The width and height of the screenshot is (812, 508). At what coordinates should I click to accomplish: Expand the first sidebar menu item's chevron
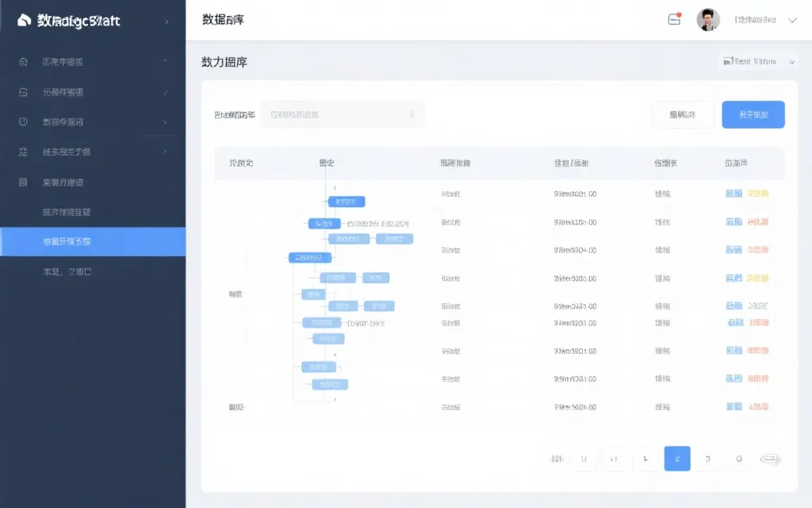(165, 62)
